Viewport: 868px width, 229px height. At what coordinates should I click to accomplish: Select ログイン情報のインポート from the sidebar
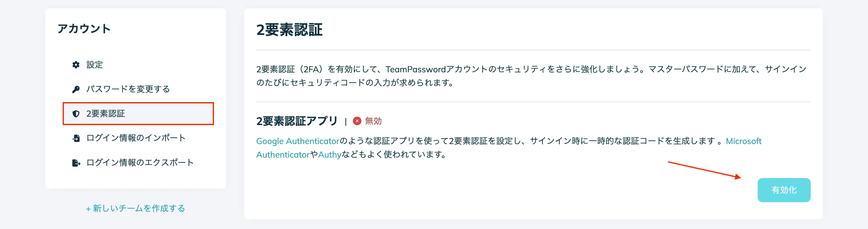tap(136, 138)
